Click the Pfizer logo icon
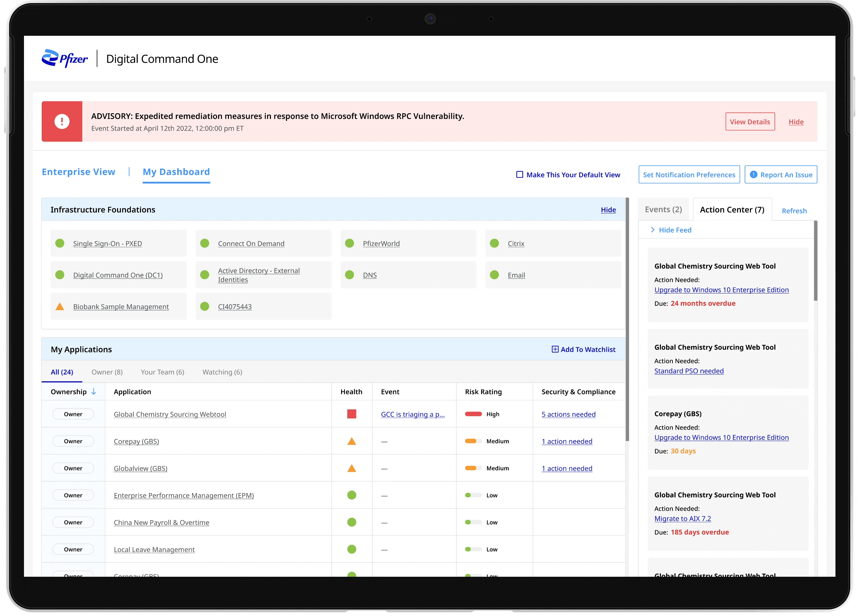 pos(50,58)
